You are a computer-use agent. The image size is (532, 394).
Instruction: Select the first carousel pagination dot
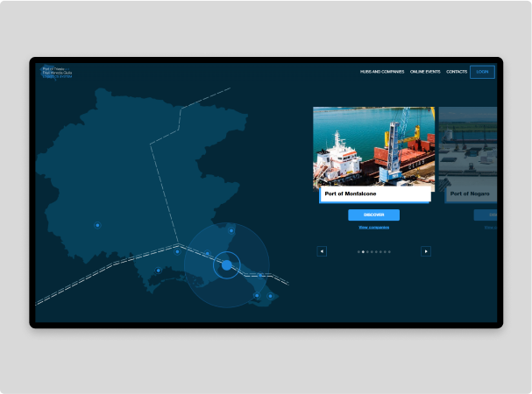pos(359,251)
